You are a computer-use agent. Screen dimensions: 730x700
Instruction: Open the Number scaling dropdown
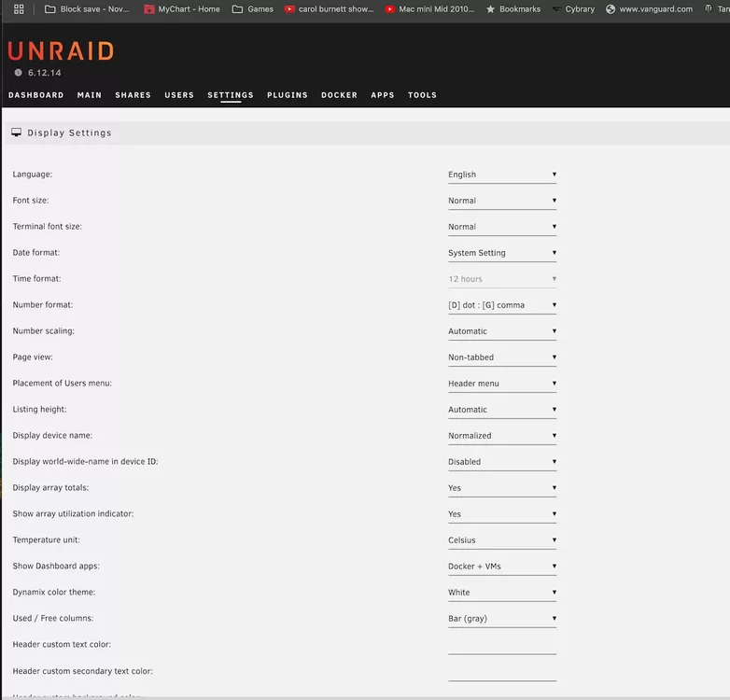pos(502,331)
